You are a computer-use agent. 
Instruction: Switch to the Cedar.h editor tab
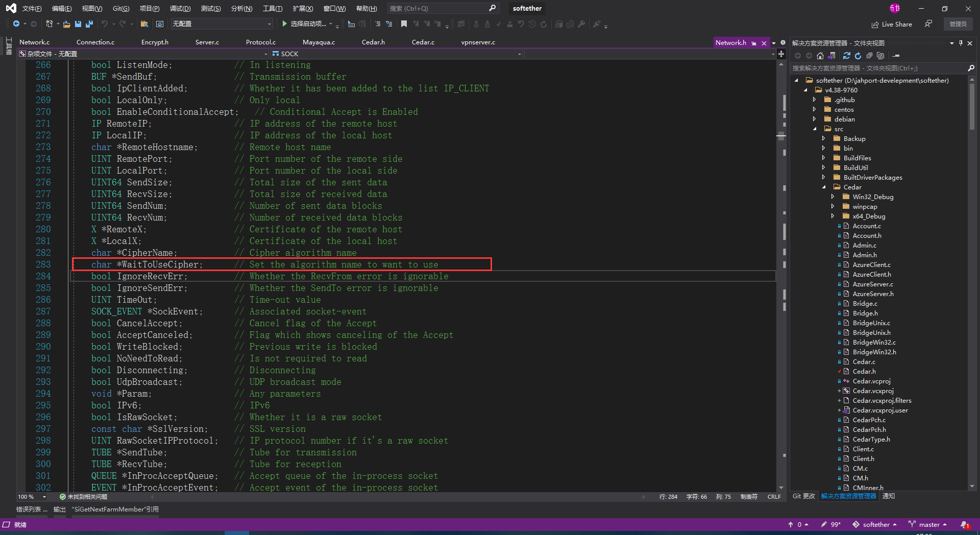point(373,42)
